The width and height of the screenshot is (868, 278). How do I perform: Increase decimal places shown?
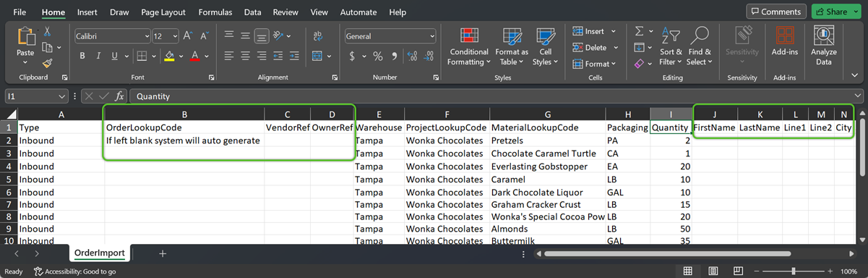point(412,56)
